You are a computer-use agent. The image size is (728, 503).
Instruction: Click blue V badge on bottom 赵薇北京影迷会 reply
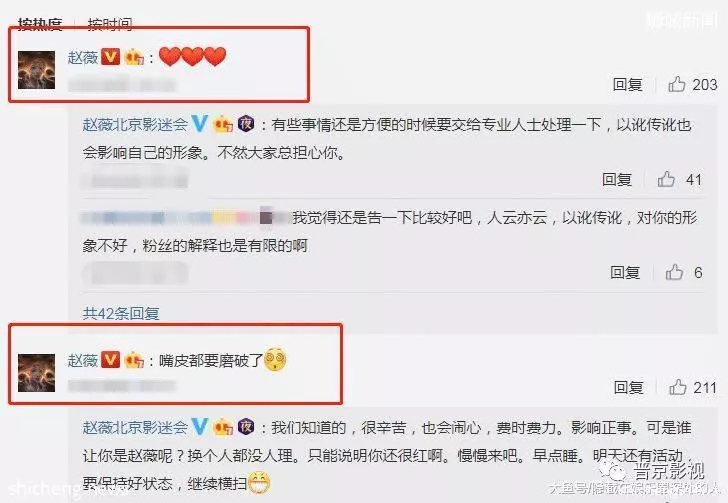tap(200, 426)
